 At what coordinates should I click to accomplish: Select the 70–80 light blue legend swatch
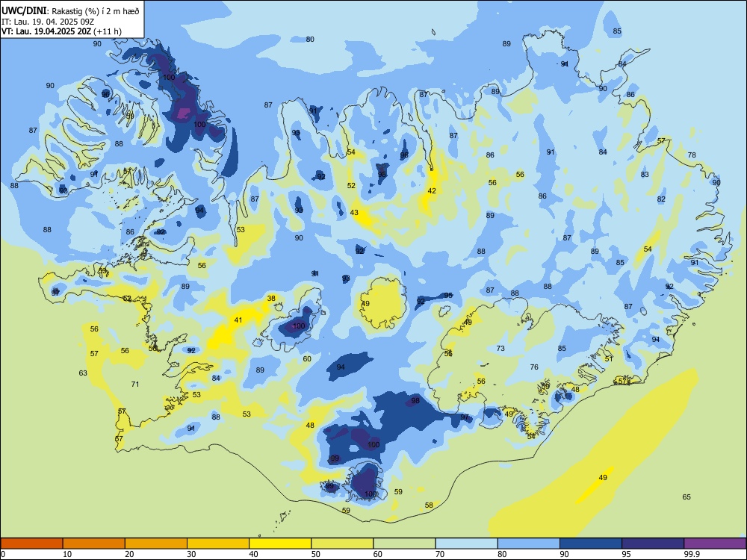coord(467,544)
